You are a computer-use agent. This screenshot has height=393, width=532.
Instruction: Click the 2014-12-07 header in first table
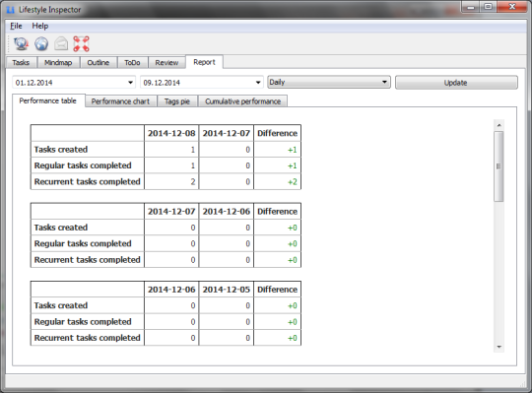click(x=227, y=133)
